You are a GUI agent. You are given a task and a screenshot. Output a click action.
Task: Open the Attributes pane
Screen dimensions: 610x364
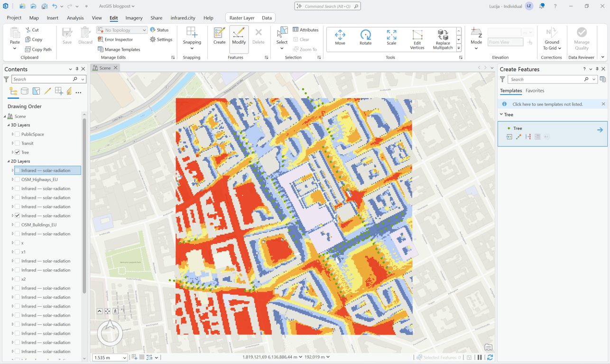[x=306, y=30]
